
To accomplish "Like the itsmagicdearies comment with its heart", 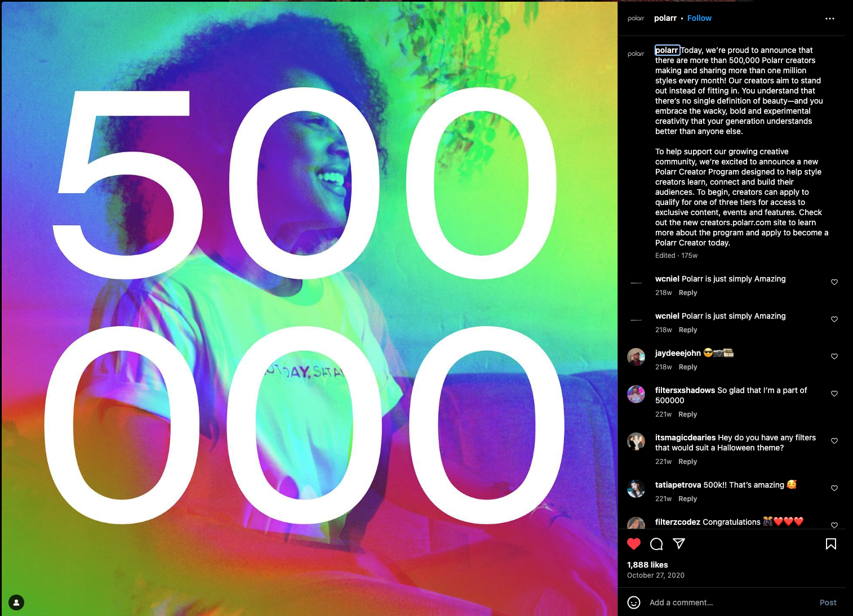I will point(834,441).
